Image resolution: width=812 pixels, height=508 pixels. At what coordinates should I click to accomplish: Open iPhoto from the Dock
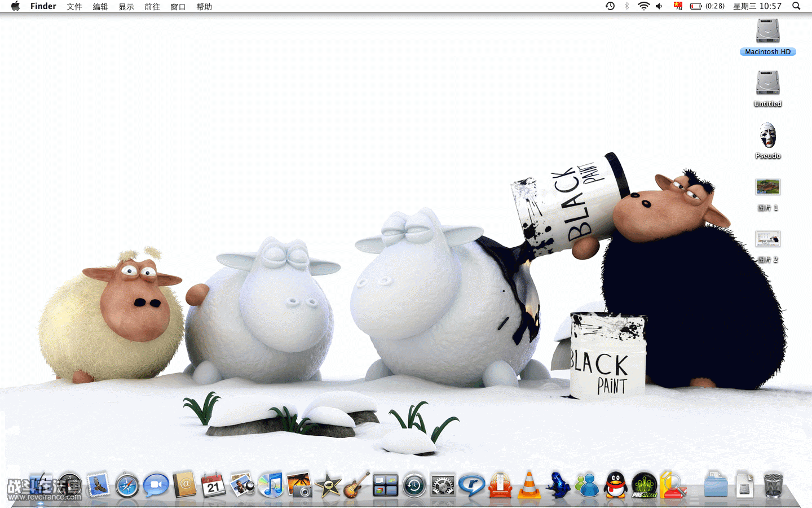299,485
